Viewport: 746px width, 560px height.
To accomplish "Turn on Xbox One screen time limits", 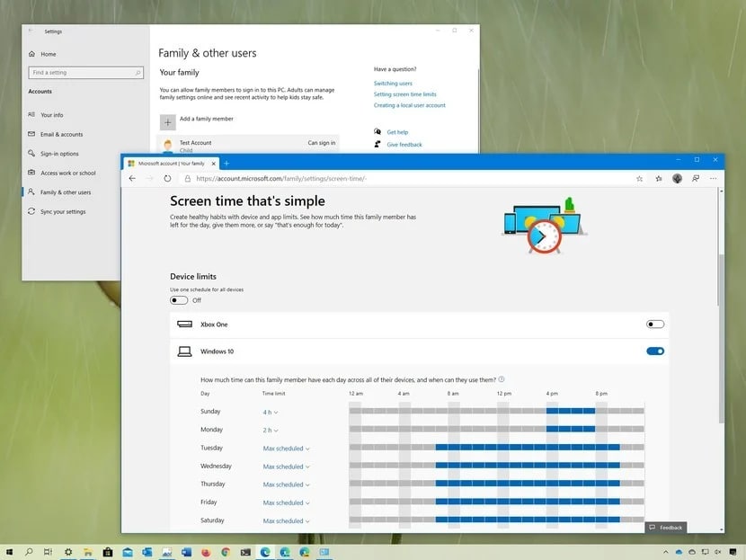I will click(655, 324).
